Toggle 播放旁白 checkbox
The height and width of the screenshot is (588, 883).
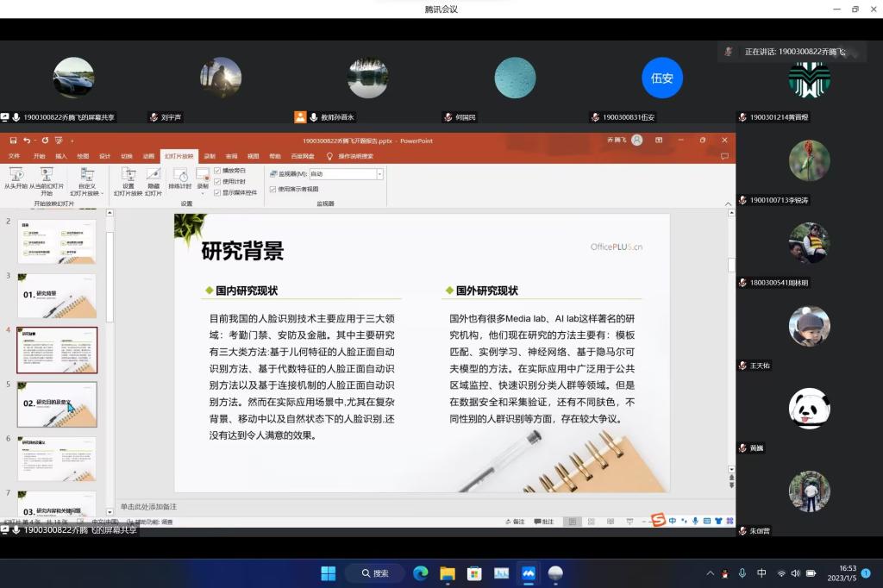(x=217, y=171)
